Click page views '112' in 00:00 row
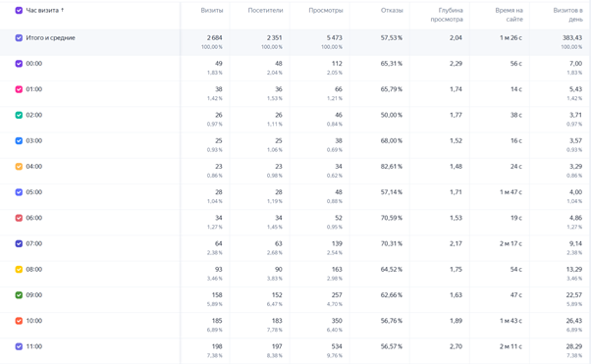The height and width of the screenshot is (364, 591). point(337,64)
